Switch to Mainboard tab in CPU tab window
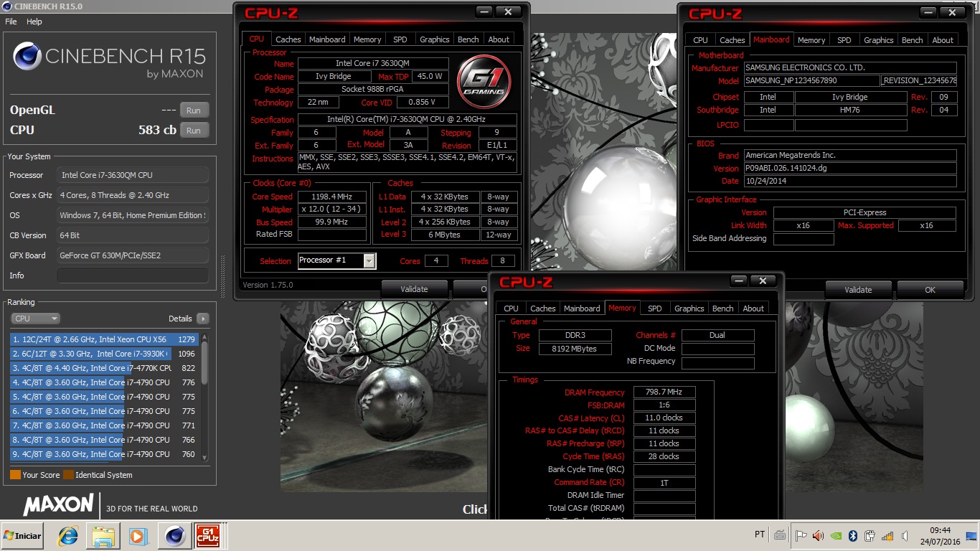This screenshot has height=551, width=980. [x=327, y=39]
